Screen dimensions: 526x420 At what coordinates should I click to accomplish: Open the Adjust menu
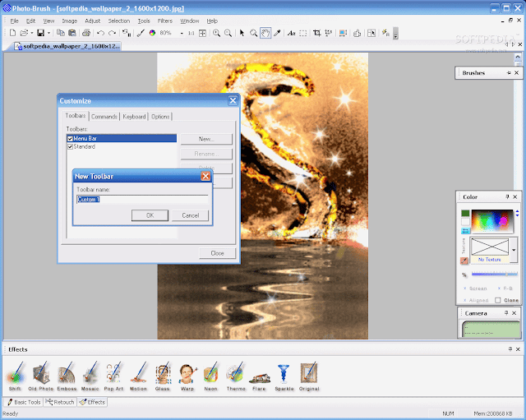point(93,21)
